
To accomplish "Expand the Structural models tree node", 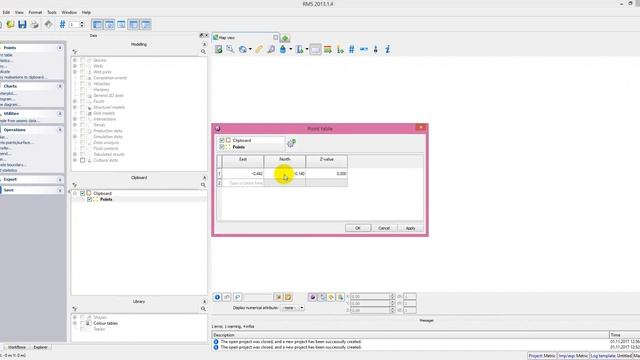I will (x=75, y=107).
